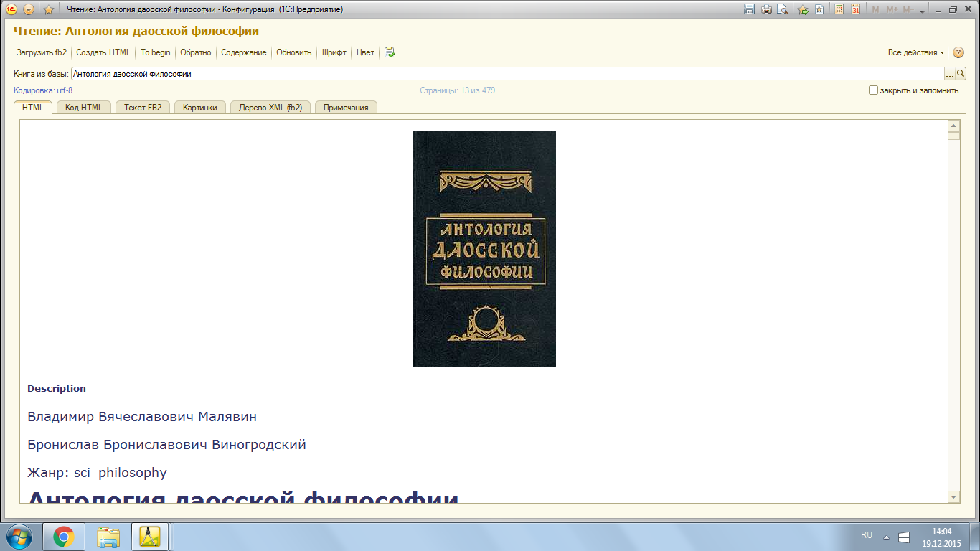Image resolution: width=980 pixels, height=551 pixels.
Task: Open the Цвет color command
Action: coord(365,52)
